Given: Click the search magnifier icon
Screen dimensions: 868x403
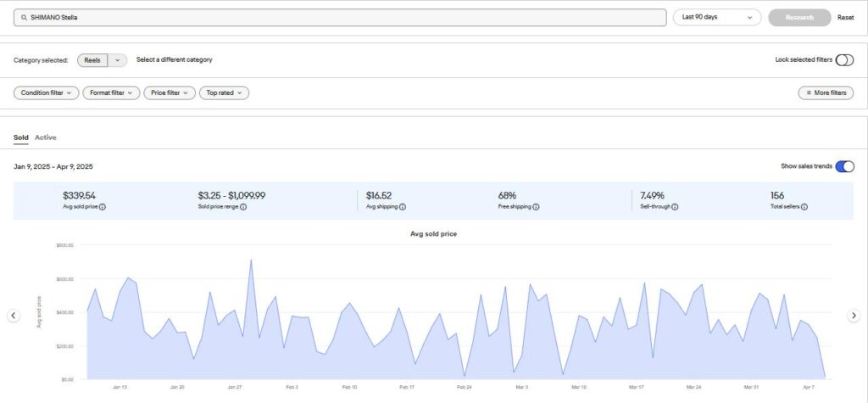Looking at the screenshot, I should (24, 18).
